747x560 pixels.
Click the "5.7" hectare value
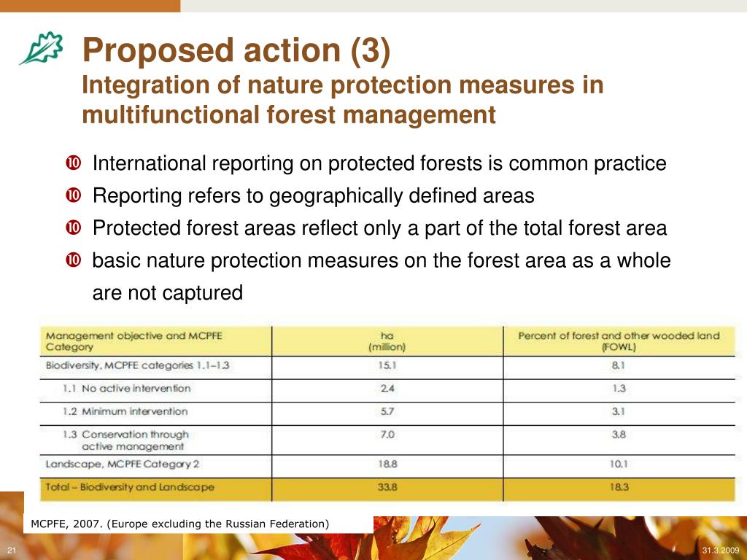coord(387,411)
